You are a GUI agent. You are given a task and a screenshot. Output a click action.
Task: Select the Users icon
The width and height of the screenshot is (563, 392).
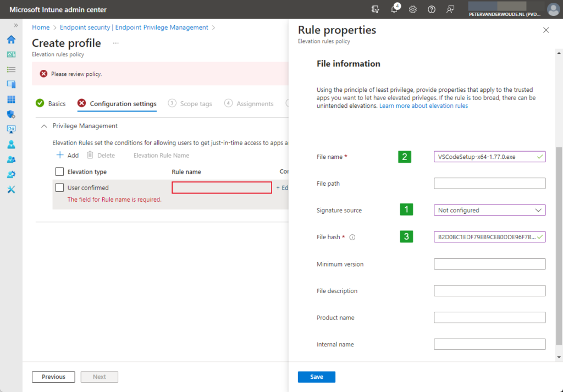click(11, 144)
